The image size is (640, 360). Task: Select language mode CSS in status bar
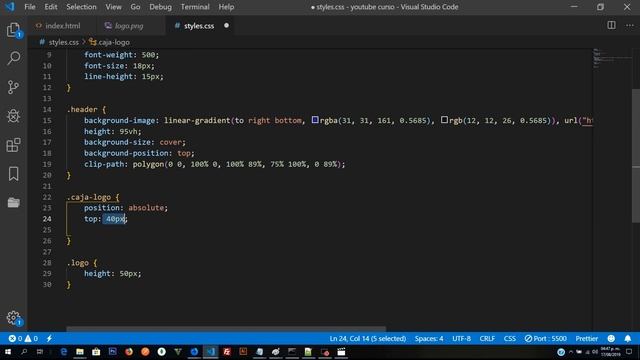tap(509, 338)
